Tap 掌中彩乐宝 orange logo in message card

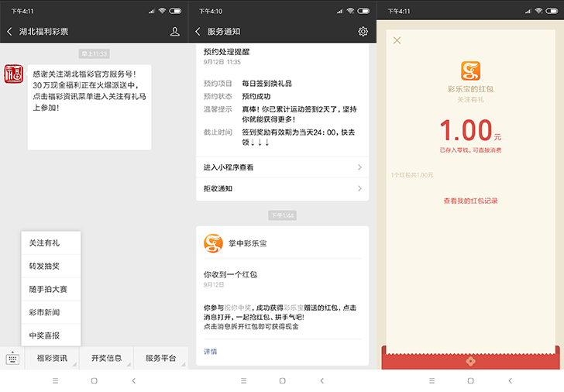pos(213,243)
